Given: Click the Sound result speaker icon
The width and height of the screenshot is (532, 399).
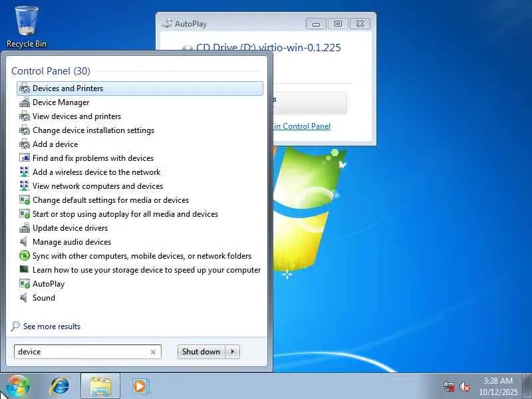Looking at the screenshot, I should click(x=24, y=298).
